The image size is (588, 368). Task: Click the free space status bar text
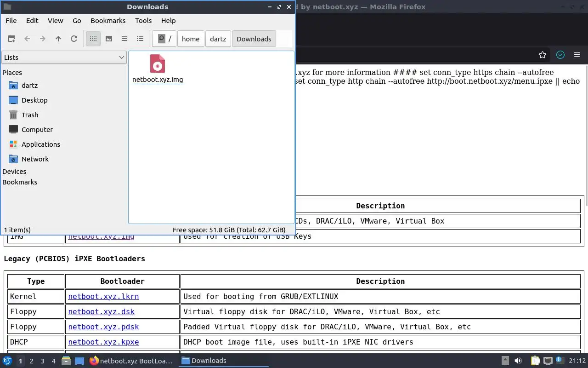(x=229, y=230)
